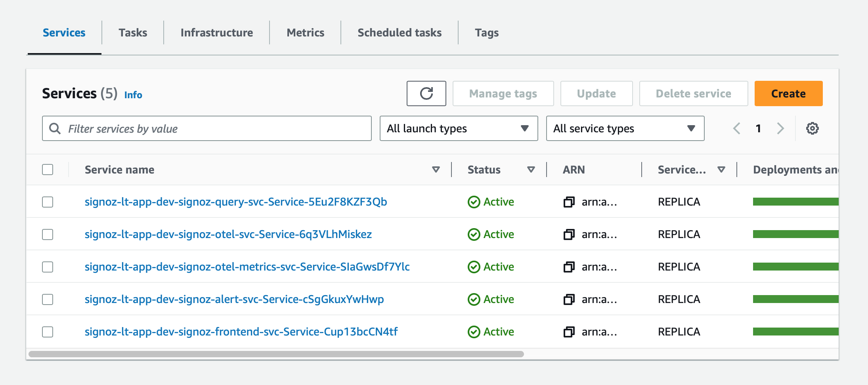Open the All launch types dropdown

pyautogui.click(x=459, y=128)
